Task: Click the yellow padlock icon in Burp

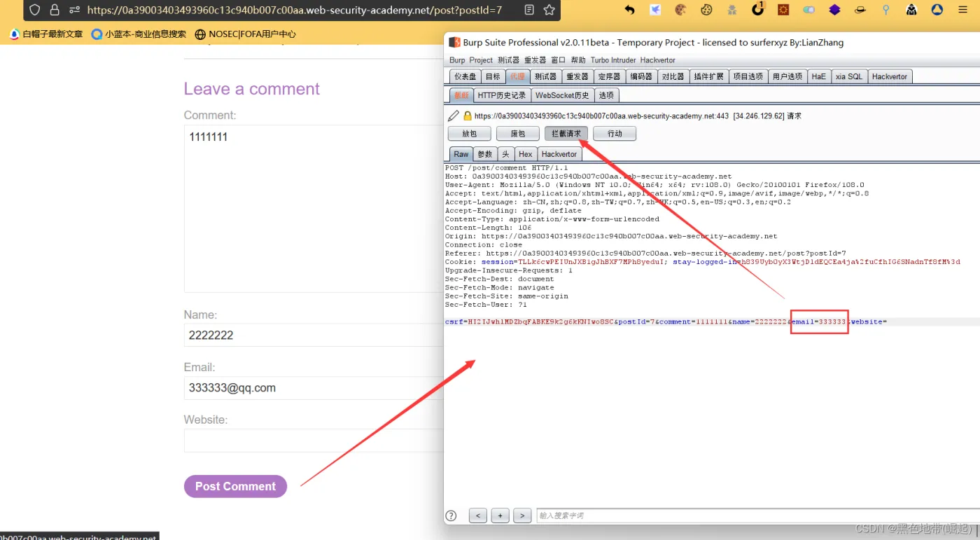Action: (x=468, y=116)
